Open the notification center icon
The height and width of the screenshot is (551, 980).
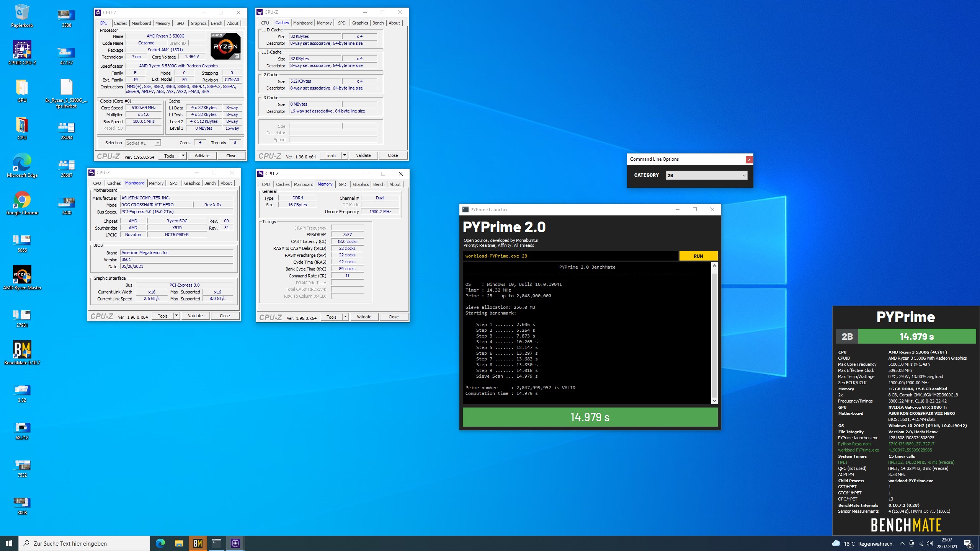[968, 543]
